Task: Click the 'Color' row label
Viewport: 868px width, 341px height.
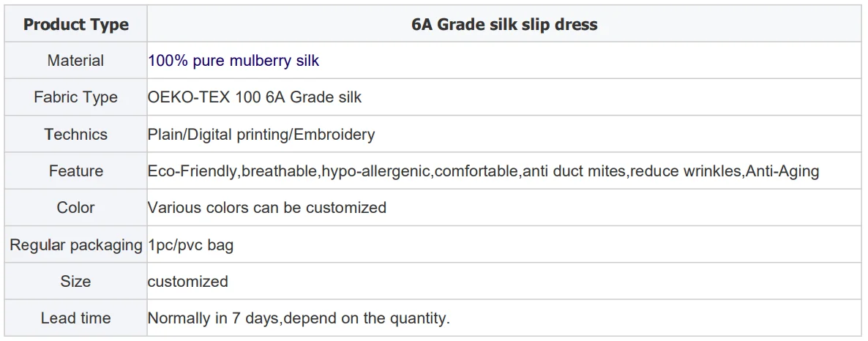Action: click(x=75, y=208)
